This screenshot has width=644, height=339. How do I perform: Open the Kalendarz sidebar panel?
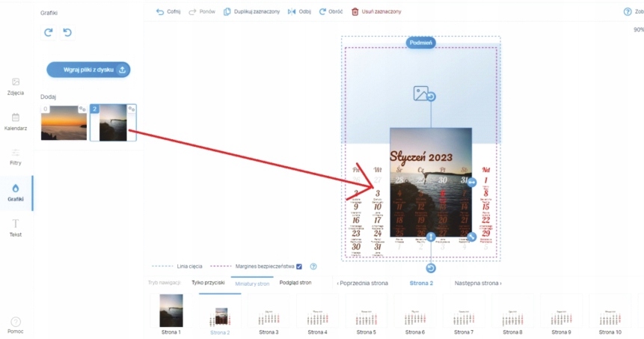(x=16, y=122)
